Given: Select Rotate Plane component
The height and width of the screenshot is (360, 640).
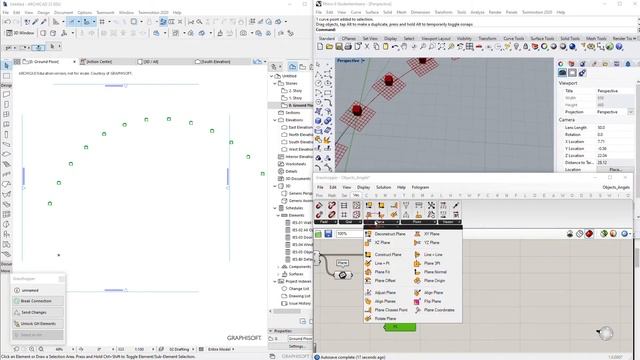Looking at the screenshot, I should coord(381,318).
